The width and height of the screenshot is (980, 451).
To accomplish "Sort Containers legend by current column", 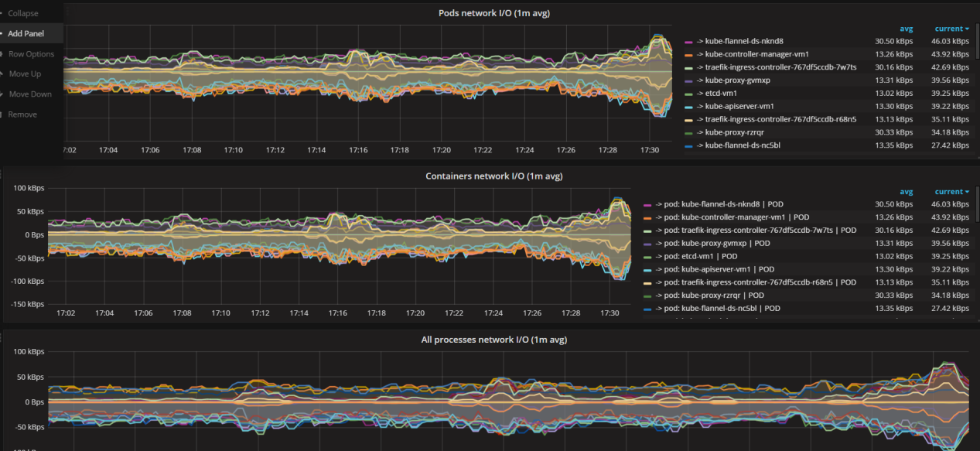I will tap(951, 192).
